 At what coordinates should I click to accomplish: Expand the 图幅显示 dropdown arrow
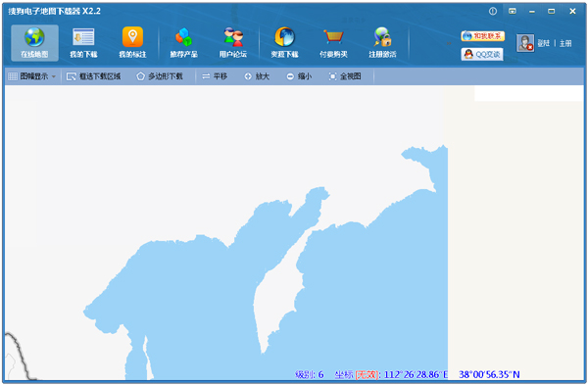click(x=54, y=76)
